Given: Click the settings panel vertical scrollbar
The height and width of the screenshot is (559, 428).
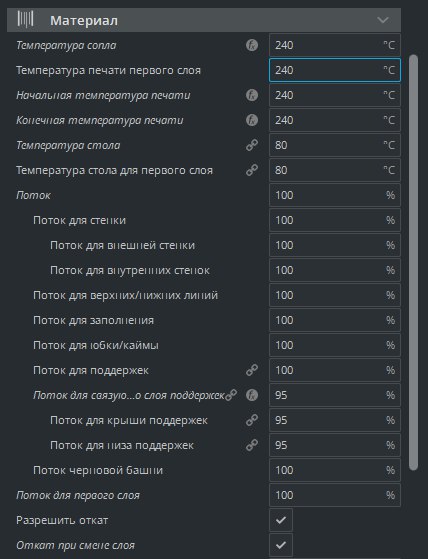Looking at the screenshot, I should 413,262.
